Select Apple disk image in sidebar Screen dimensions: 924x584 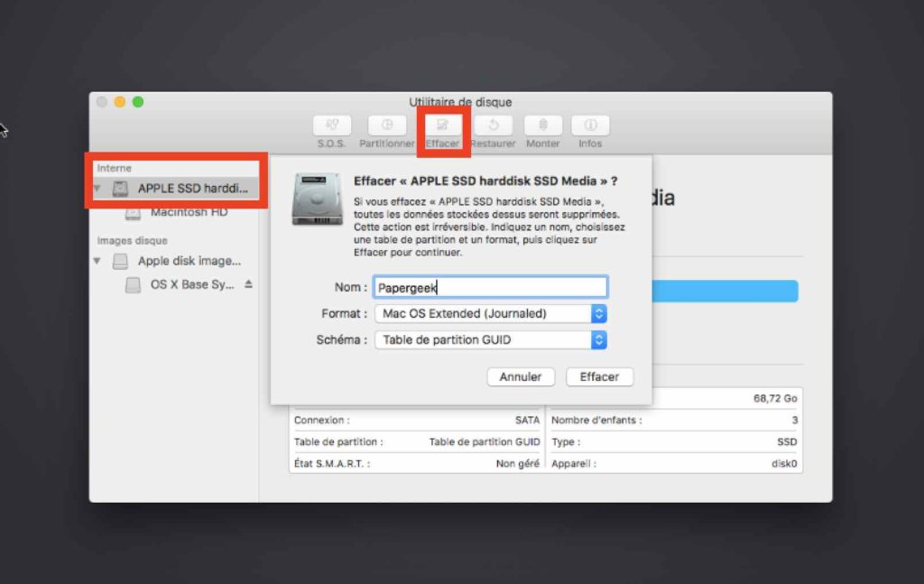pyautogui.click(x=189, y=261)
